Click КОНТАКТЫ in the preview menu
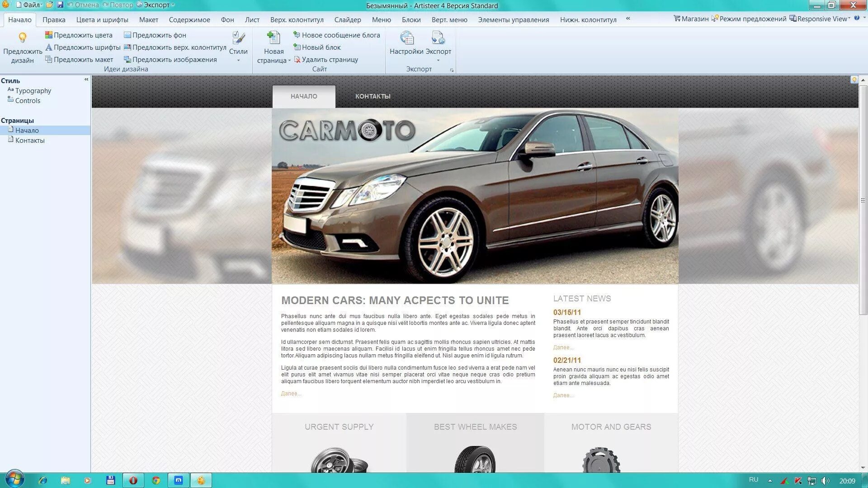 [373, 96]
